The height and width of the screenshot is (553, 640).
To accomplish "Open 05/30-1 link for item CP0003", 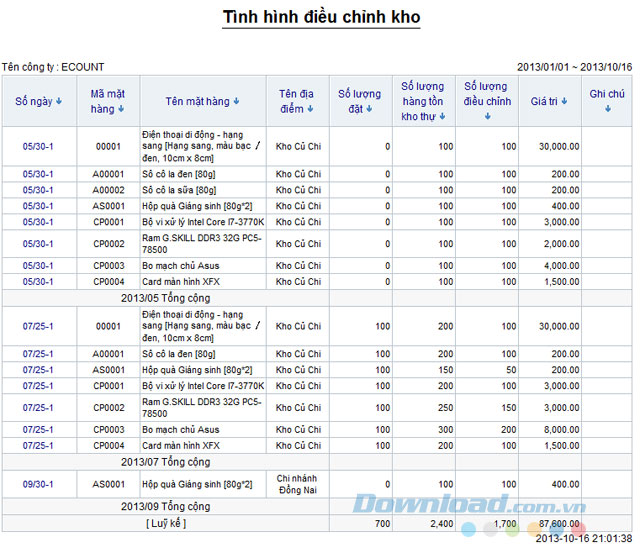I will [x=38, y=266].
